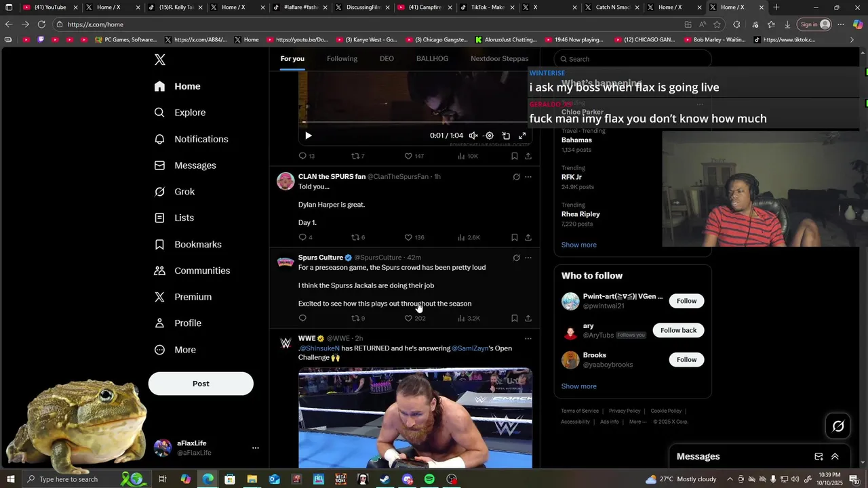This screenshot has height=488, width=868.
Task: Open more options on Spurs Culture post
Action: 528,258
